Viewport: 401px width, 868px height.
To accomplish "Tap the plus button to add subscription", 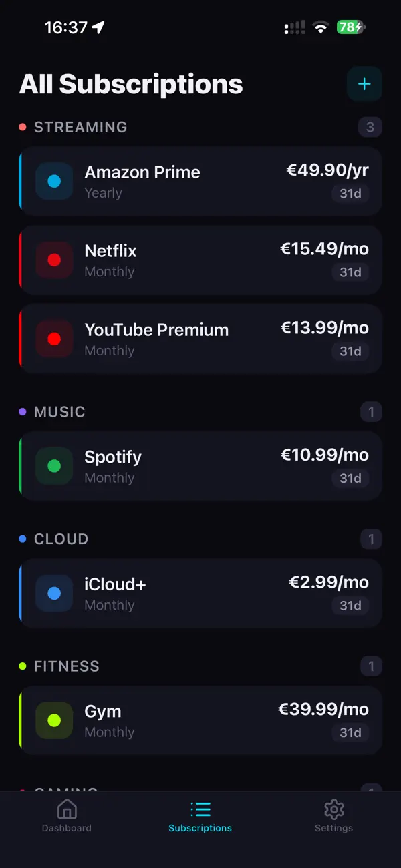I will point(364,84).
